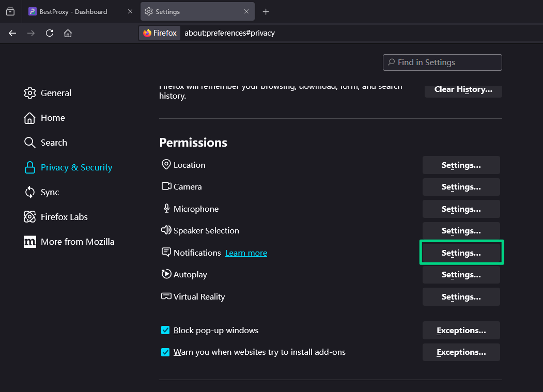Open More from Mozilla category
Viewport: 543px width, 392px height.
(x=69, y=242)
